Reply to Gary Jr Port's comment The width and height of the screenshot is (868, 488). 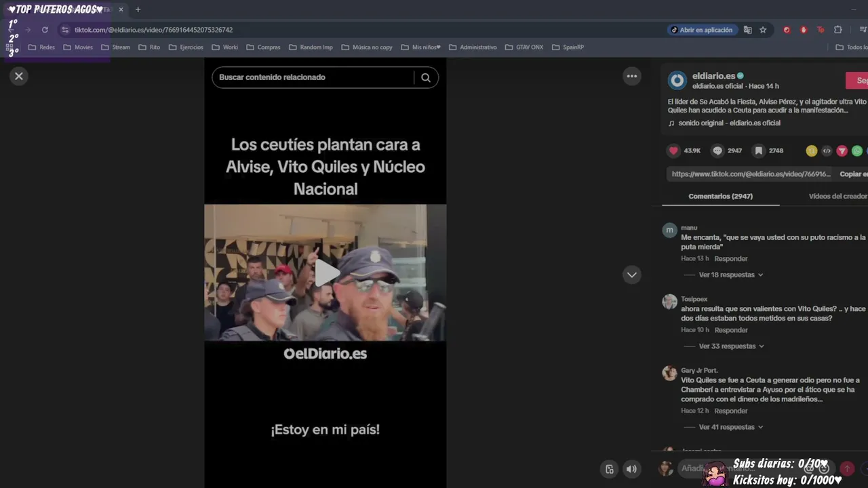[x=731, y=411]
